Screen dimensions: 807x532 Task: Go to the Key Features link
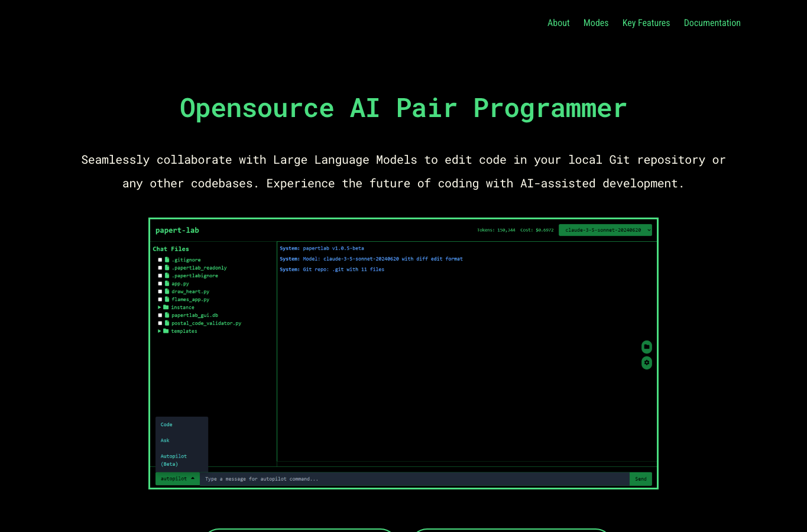click(646, 23)
